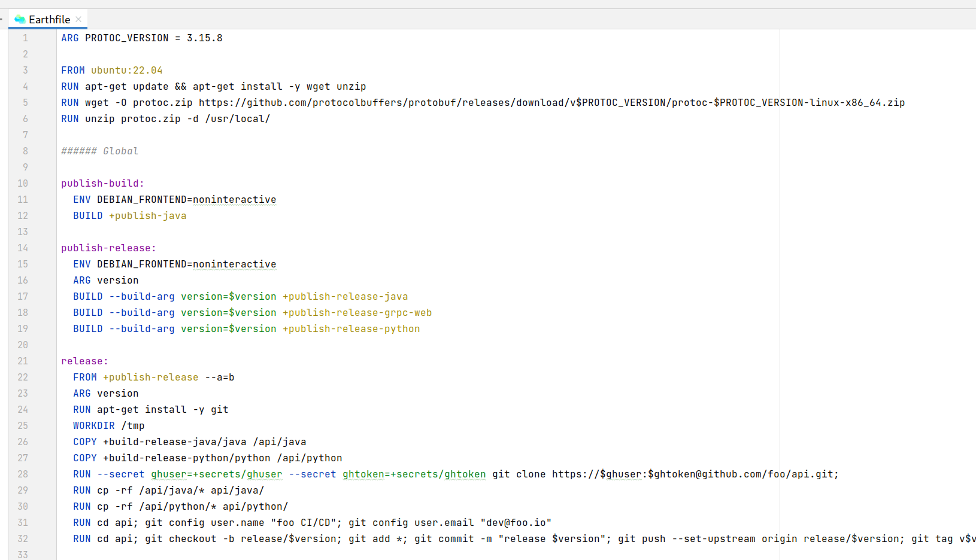976x560 pixels.
Task: Click '+publish-release' in the FROM line 22
Action: click(x=151, y=377)
